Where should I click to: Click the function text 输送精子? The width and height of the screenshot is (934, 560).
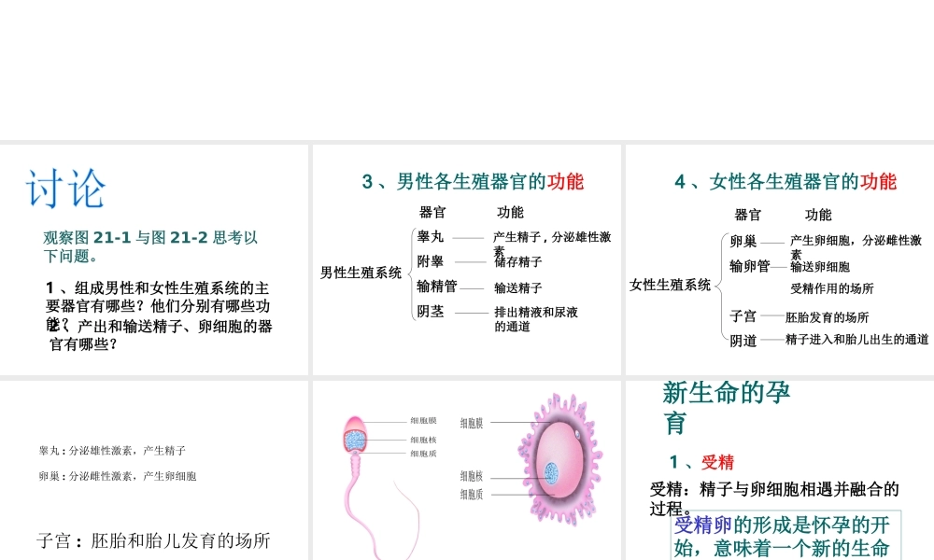point(518,288)
